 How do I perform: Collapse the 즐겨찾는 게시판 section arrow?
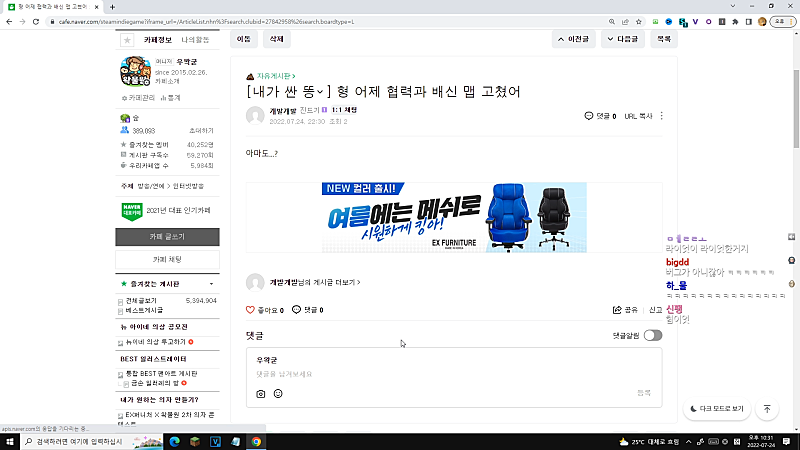coord(211,284)
